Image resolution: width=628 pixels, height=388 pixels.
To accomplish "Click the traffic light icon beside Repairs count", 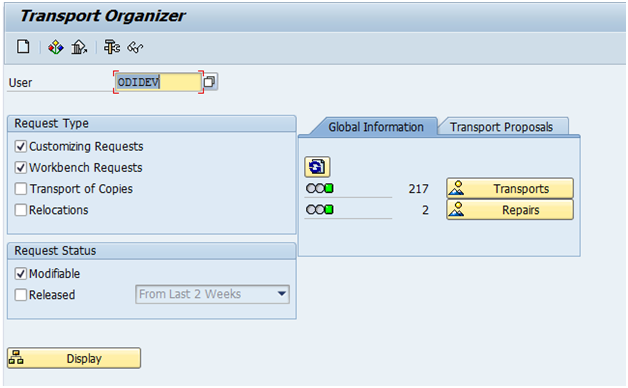I will tap(320, 209).
